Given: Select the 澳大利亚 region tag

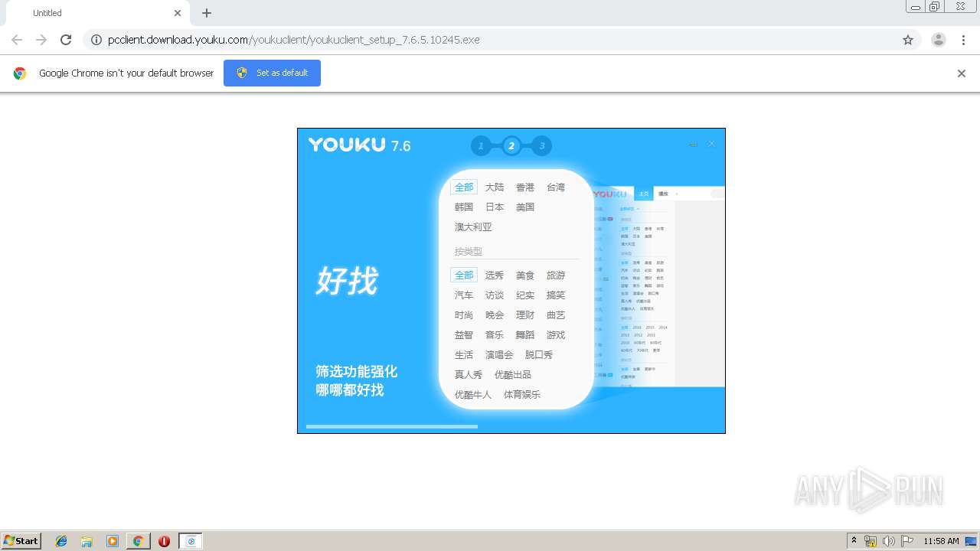Looking at the screenshot, I should point(473,227).
